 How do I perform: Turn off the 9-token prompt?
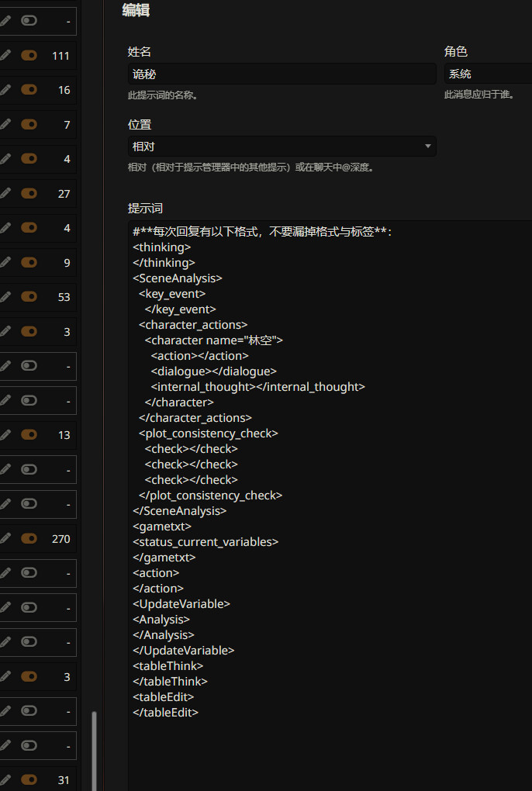click(x=29, y=262)
